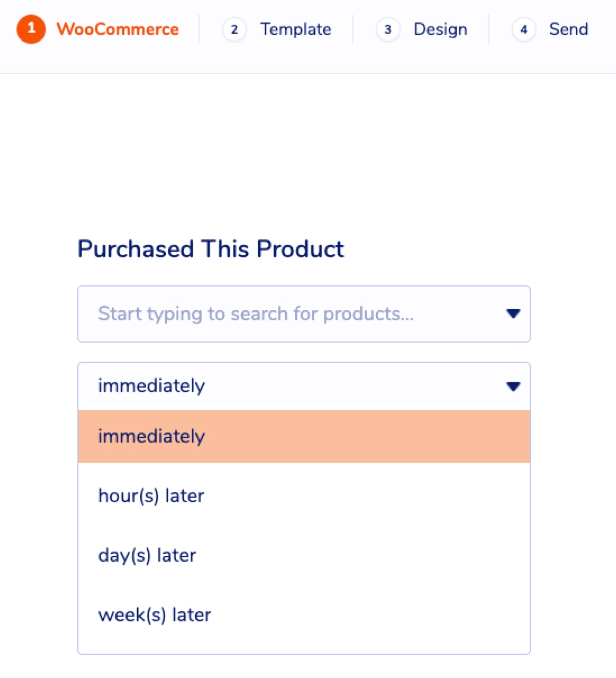Click the orange WooCommerce step circle
The image size is (616, 678).
(31, 30)
